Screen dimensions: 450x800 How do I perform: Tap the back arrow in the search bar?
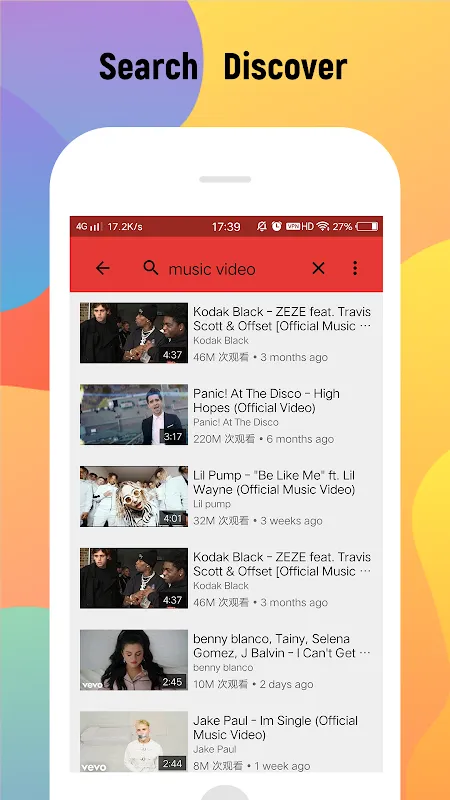pos(103,268)
